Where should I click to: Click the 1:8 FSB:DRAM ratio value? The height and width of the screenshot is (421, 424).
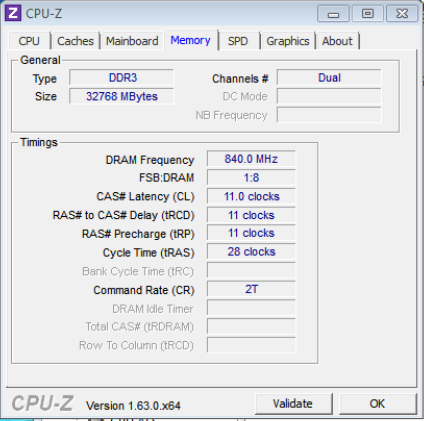coord(251,177)
